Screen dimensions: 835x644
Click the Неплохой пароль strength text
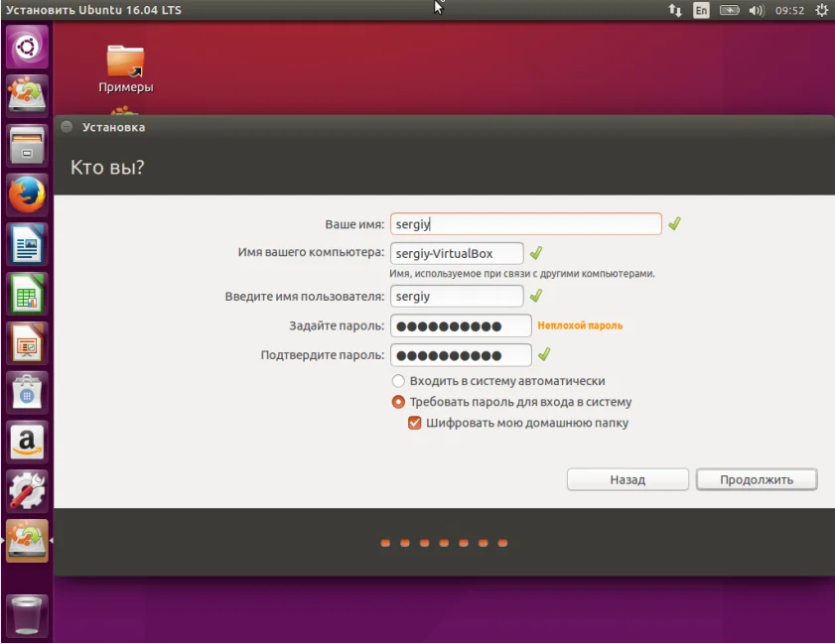click(x=580, y=325)
